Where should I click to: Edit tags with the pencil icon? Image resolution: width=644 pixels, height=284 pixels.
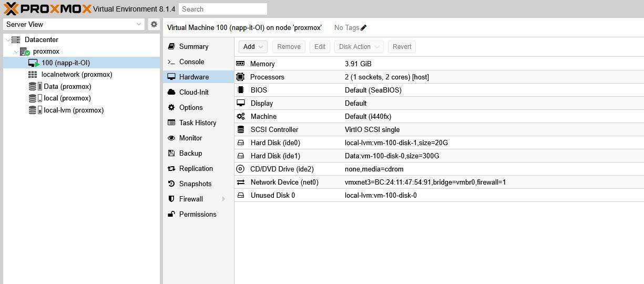tap(364, 27)
